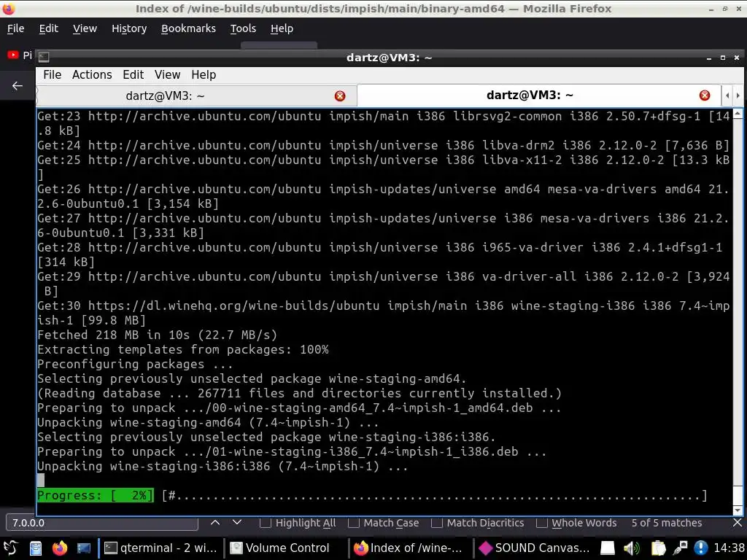Open the terminal Help menu
Screen dimensions: 747x560
(x=204, y=75)
